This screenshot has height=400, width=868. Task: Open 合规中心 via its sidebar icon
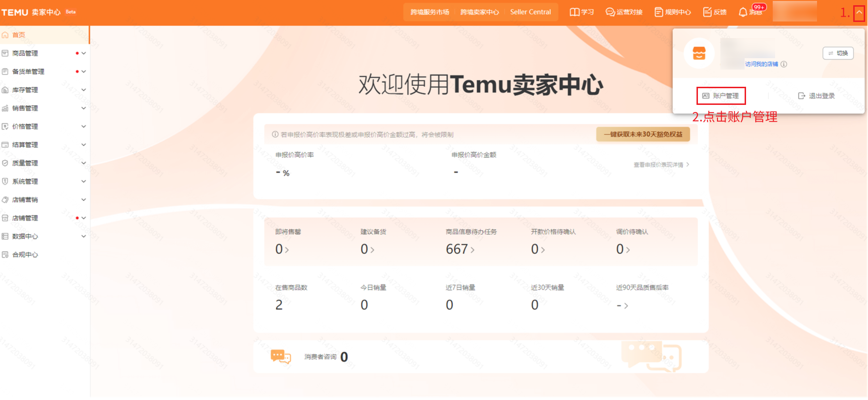click(x=5, y=255)
